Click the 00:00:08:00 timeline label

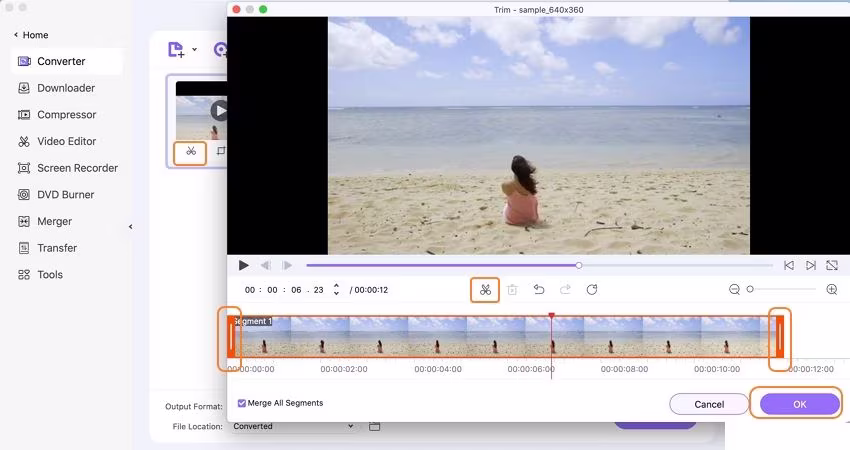(x=624, y=369)
